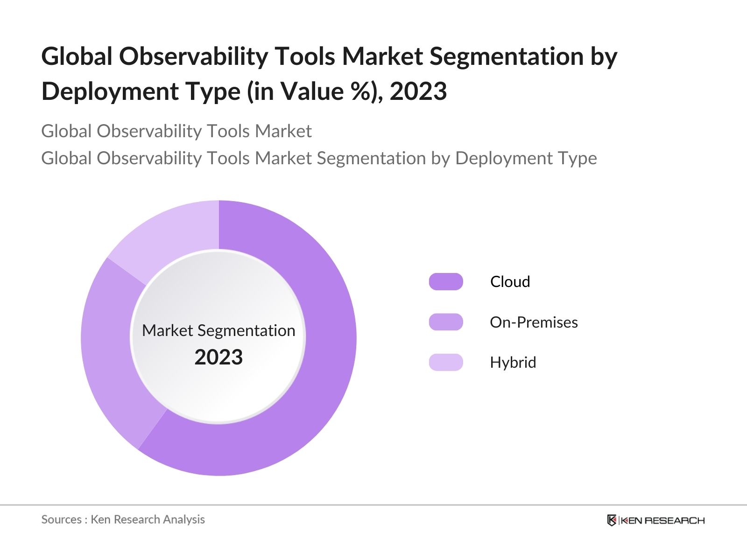Click the donut chart center circle

[218, 336]
